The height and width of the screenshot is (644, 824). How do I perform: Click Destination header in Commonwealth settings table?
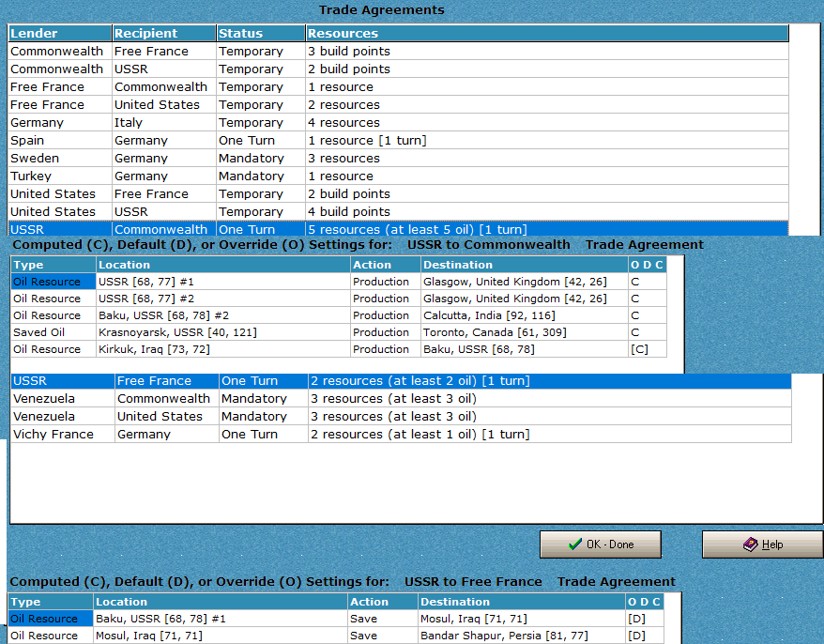coord(524,265)
